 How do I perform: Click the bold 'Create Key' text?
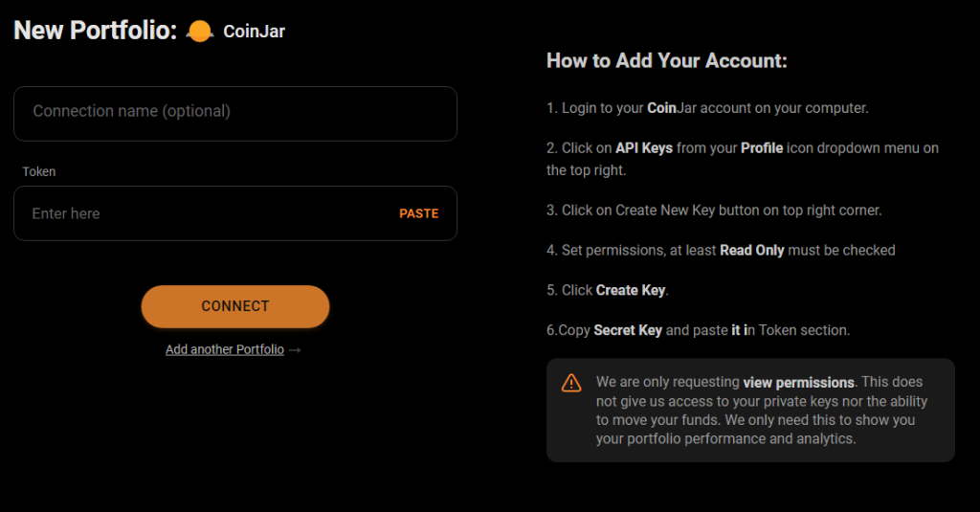630,290
